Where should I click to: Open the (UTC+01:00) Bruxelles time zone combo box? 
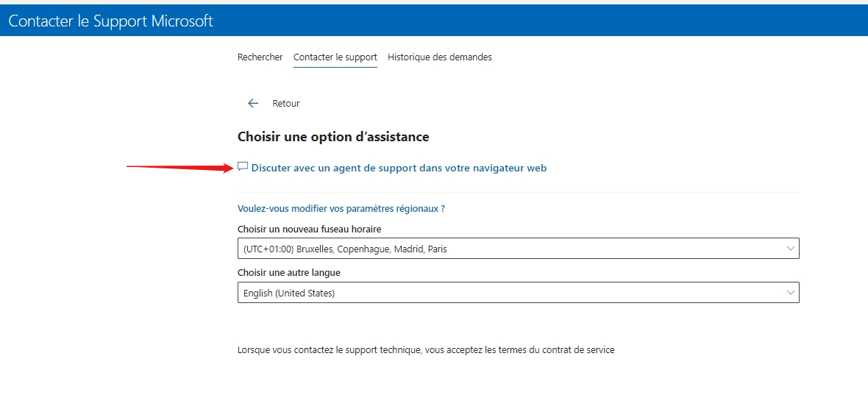(519, 249)
